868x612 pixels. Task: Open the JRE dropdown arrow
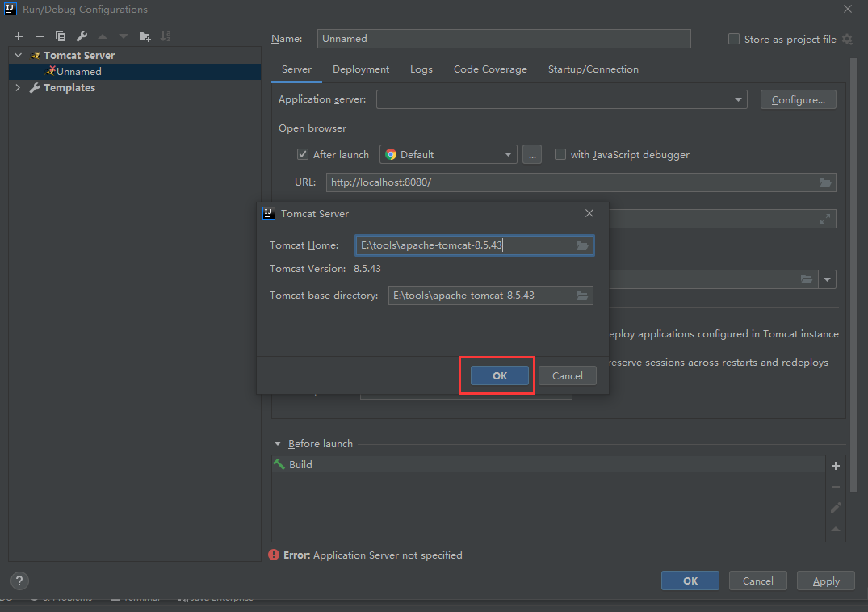click(x=827, y=279)
